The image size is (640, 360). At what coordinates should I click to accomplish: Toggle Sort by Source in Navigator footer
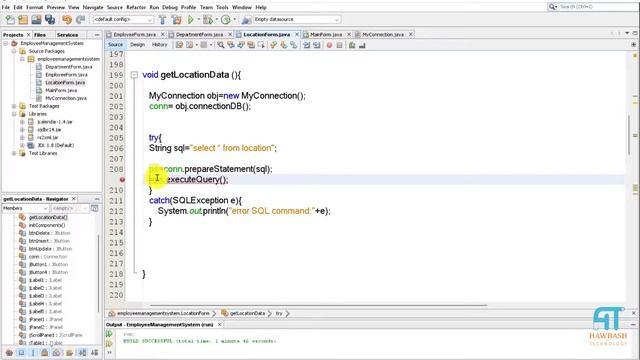coord(94,353)
